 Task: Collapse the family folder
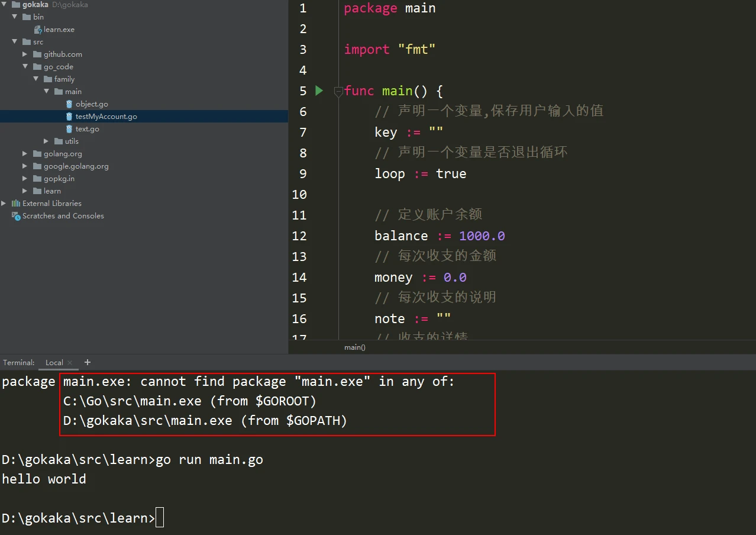(35, 79)
